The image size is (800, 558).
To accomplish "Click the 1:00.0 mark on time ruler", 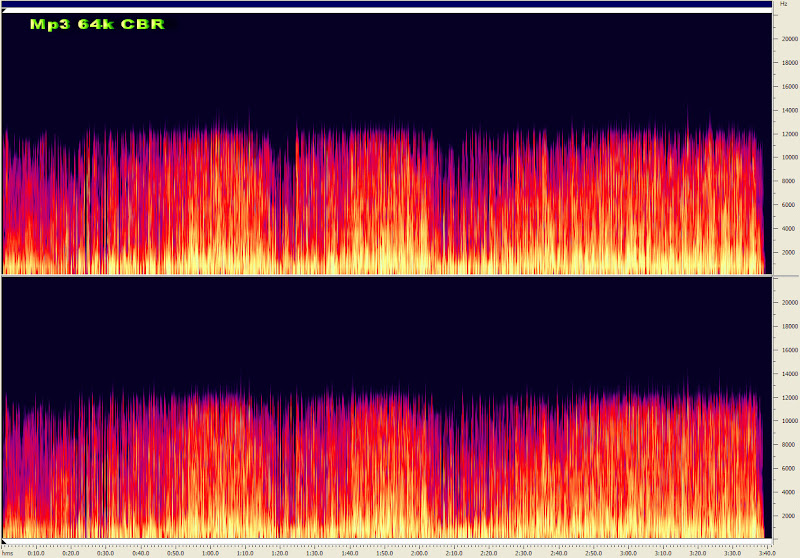I will tap(210, 551).
